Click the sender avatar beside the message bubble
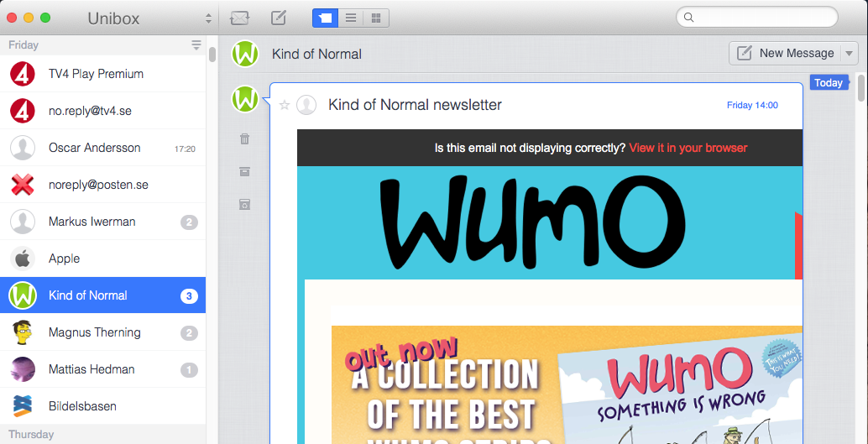Viewport: 868px width, 444px height. click(x=244, y=99)
